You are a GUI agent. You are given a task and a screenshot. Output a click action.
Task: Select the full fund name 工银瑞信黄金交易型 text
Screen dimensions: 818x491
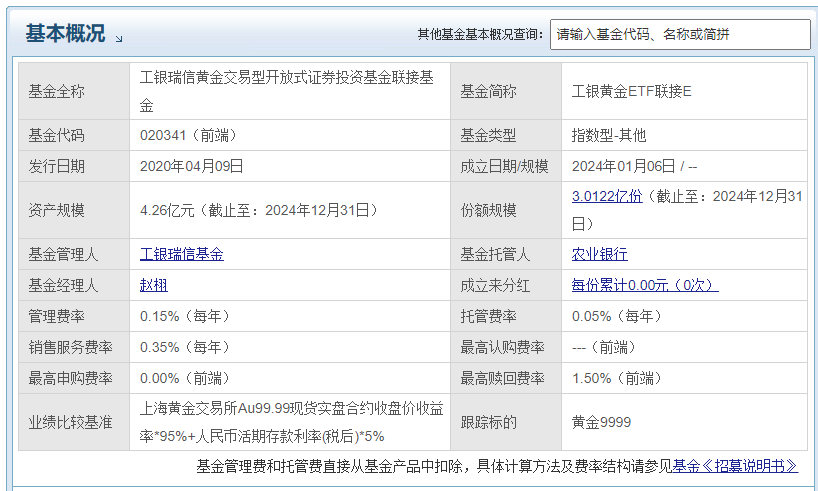[x=287, y=91]
